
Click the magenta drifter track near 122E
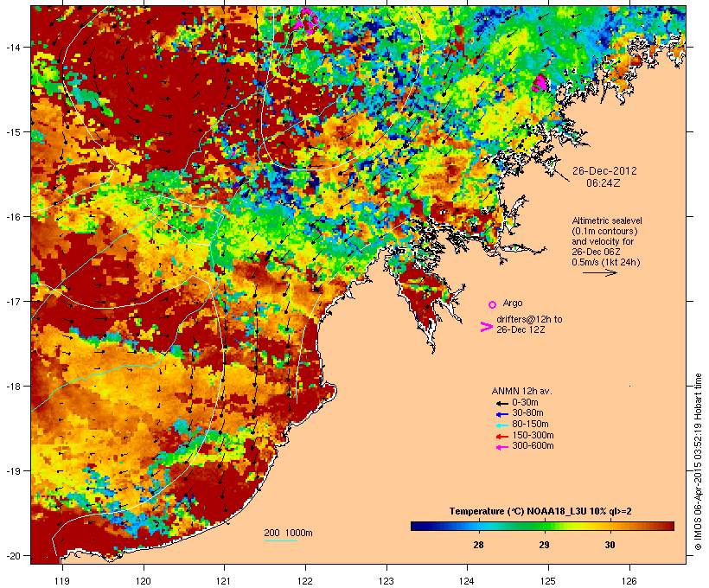[x=307, y=21]
